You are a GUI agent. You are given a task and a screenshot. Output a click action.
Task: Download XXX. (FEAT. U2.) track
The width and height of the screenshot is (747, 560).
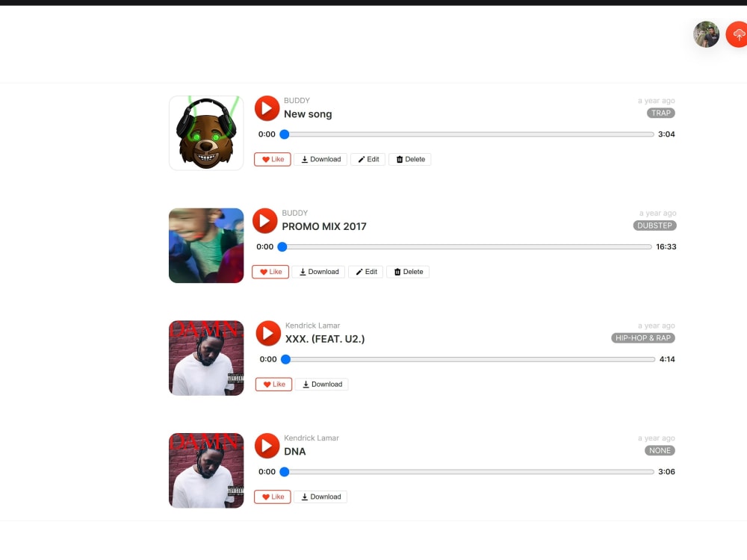[x=321, y=385]
